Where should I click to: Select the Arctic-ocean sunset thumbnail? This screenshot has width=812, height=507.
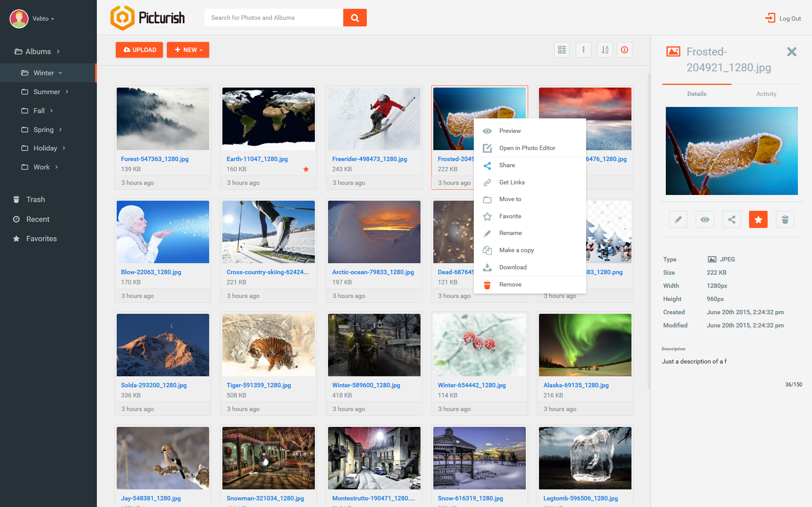point(374,232)
